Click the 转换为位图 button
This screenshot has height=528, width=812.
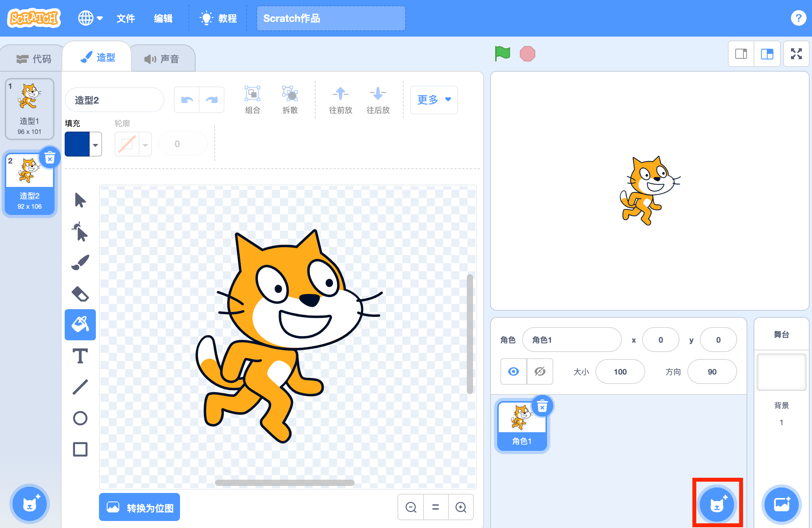coord(139,507)
